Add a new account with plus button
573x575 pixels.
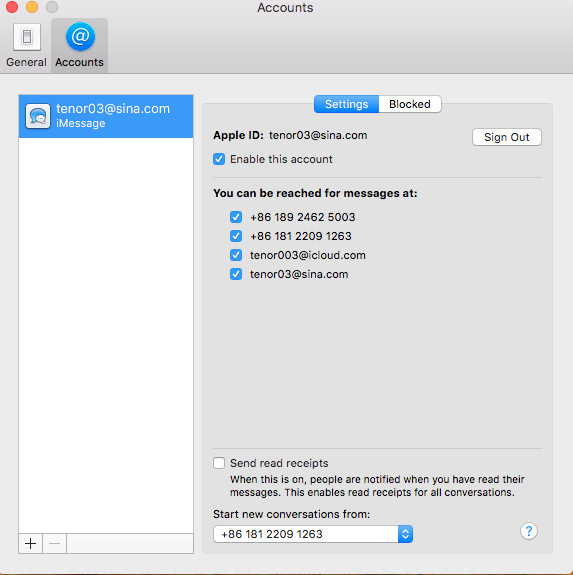31,543
